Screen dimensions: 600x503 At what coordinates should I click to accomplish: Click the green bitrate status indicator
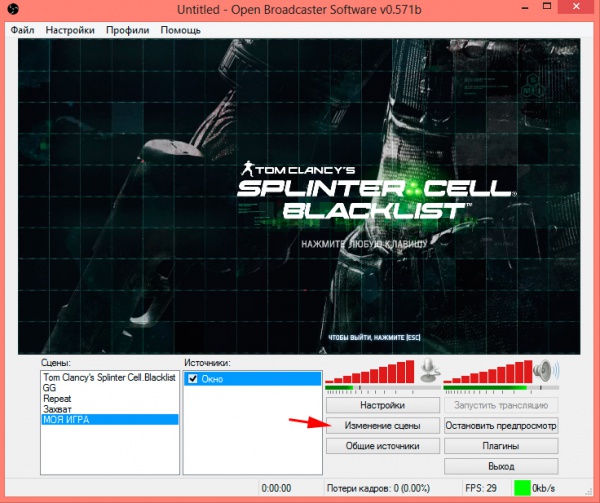pos(522,488)
